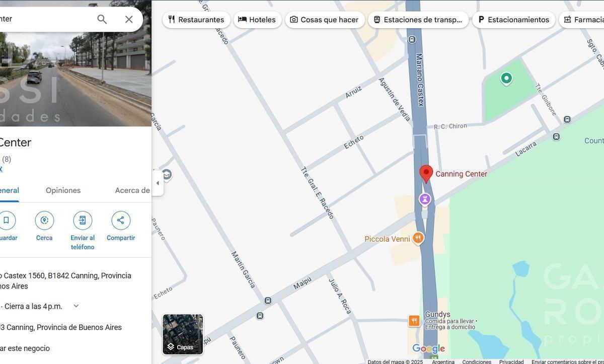Click Canning Center map label

461,174
